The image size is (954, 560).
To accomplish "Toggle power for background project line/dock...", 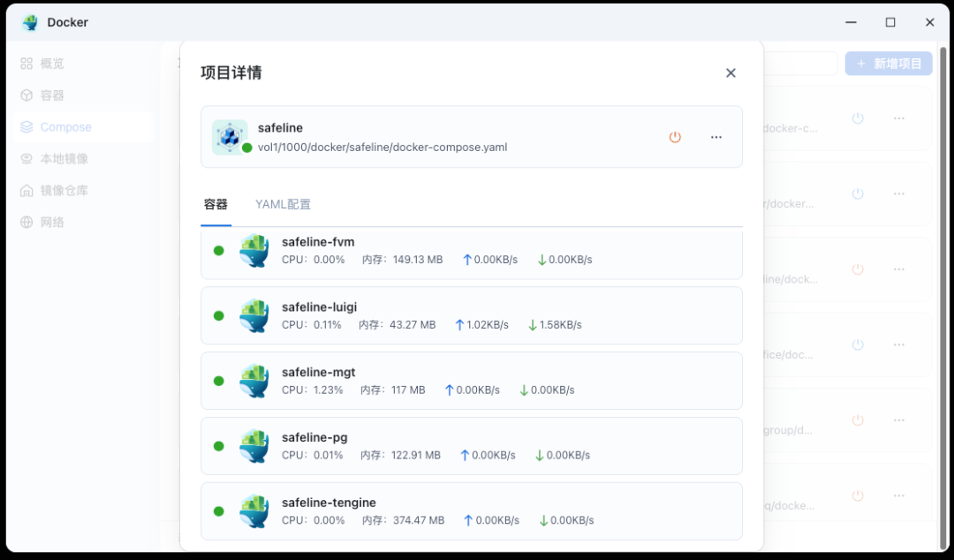I will tap(858, 269).
